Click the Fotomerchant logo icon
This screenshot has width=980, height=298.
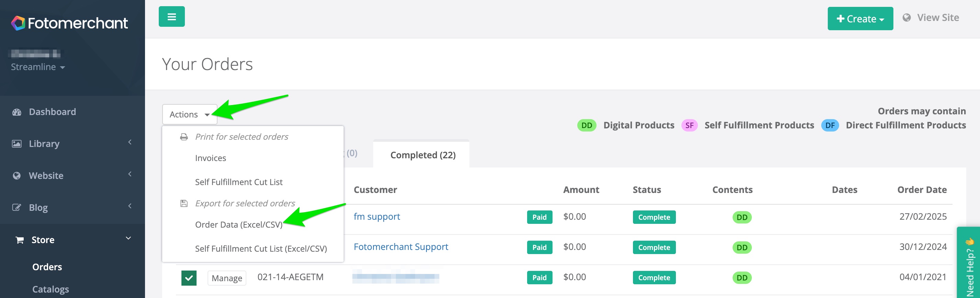[x=18, y=23]
